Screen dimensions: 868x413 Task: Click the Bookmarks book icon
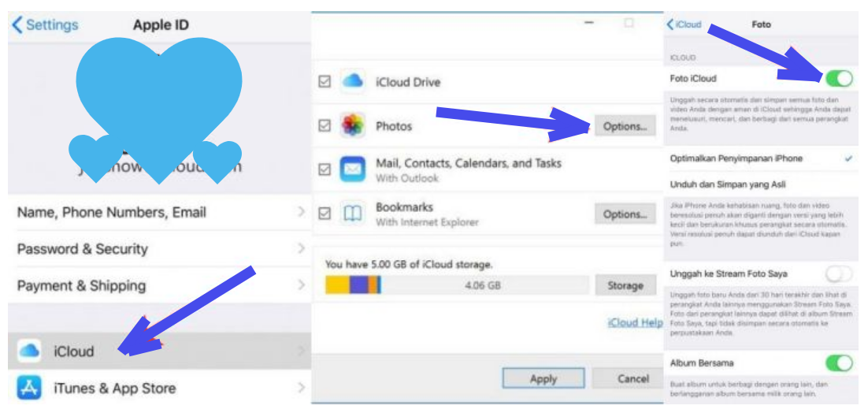[353, 214]
